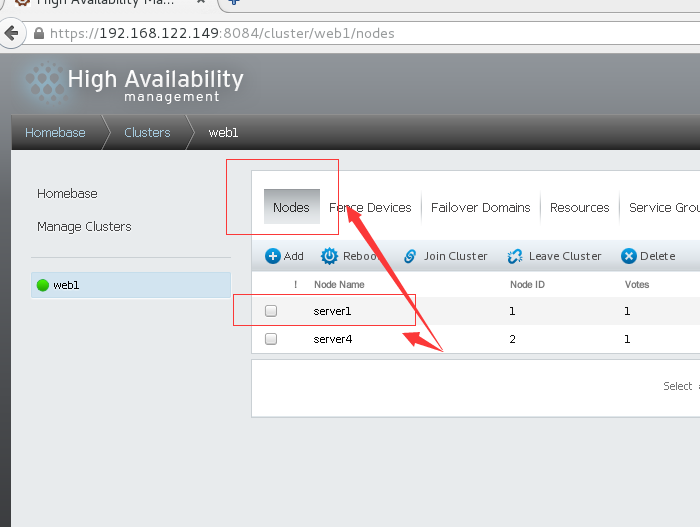Click the Node Name column header

(x=339, y=284)
